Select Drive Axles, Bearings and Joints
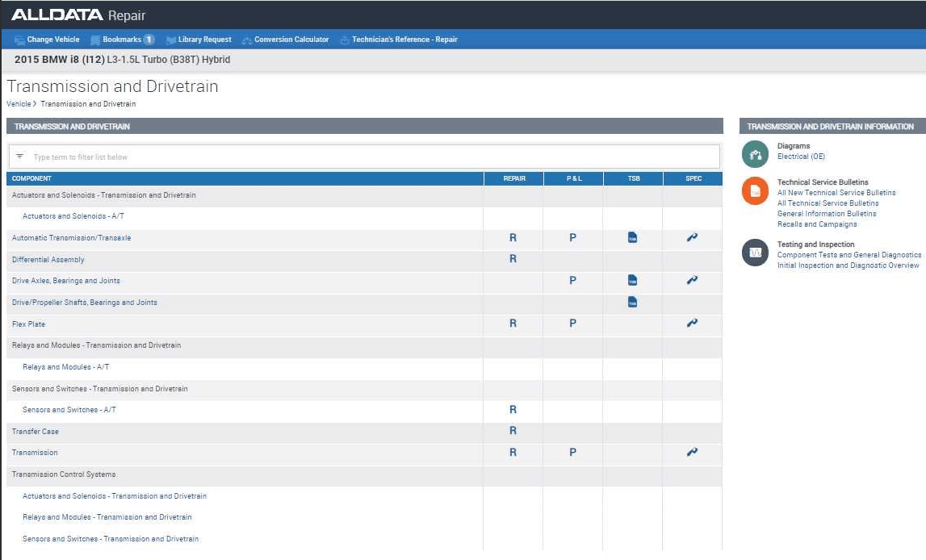926x560 pixels. point(65,281)
